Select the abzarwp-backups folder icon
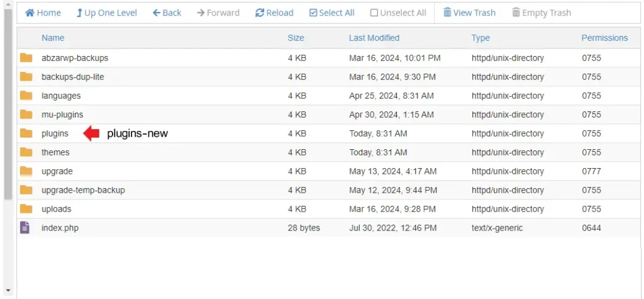 tap(26, 58)
